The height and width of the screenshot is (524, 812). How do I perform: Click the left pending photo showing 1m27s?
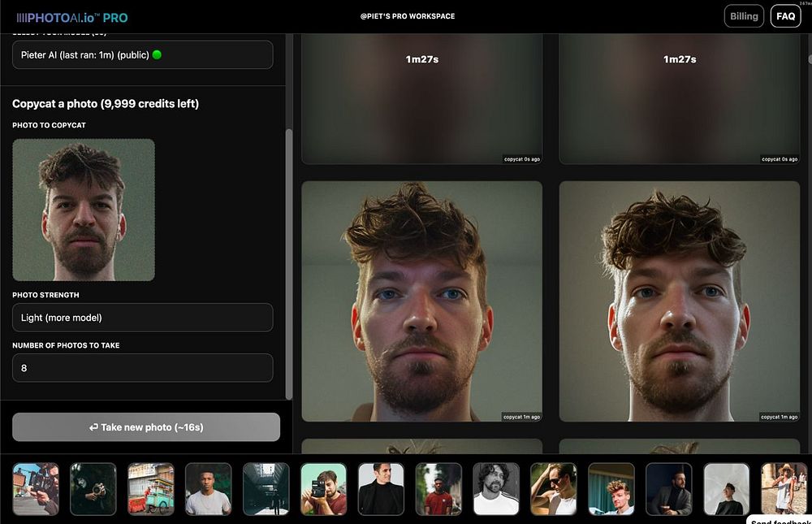coord(421,98)
